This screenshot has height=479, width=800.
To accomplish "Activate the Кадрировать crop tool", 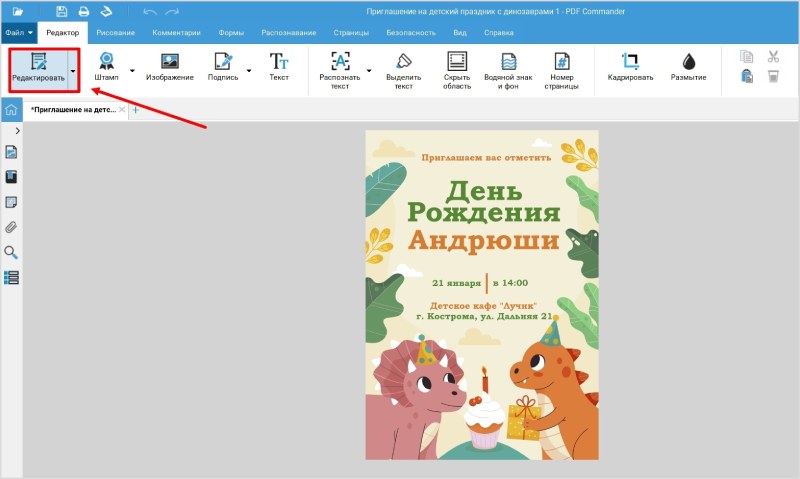I will pos(630,67).
